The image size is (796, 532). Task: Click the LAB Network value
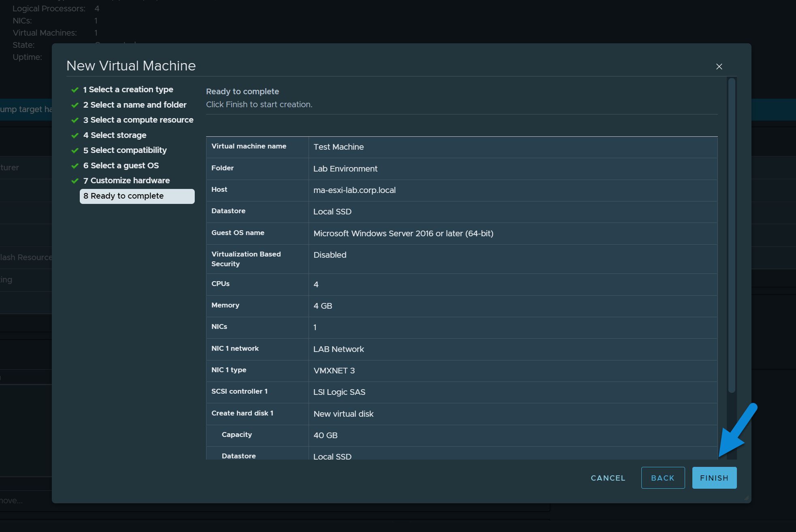coord(338,349)
